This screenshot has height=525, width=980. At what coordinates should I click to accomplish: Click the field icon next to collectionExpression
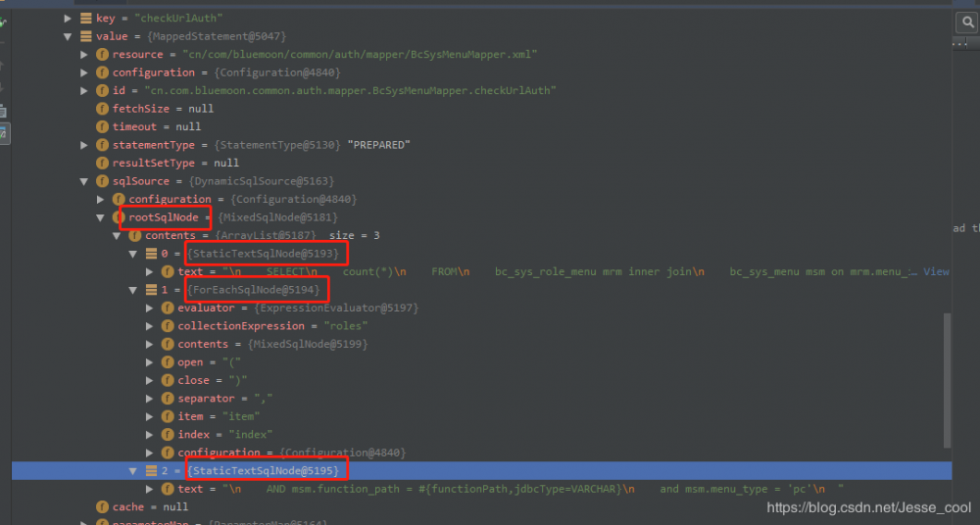pos(168,326)
